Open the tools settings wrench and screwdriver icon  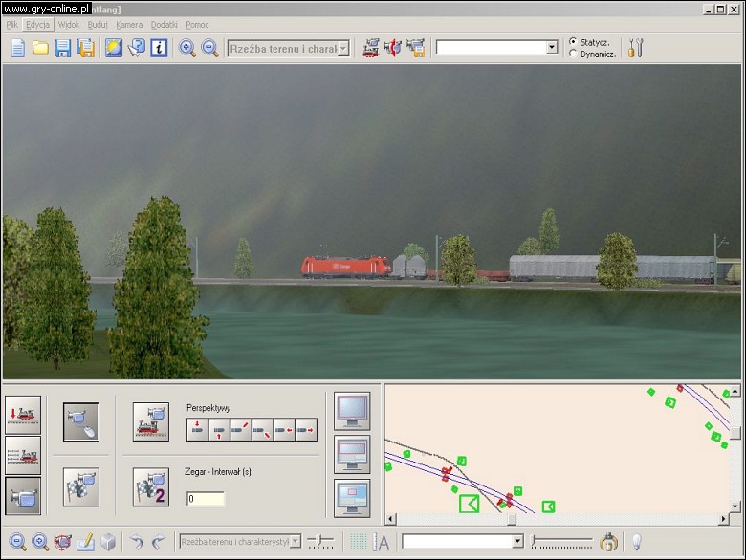(636, 48)
